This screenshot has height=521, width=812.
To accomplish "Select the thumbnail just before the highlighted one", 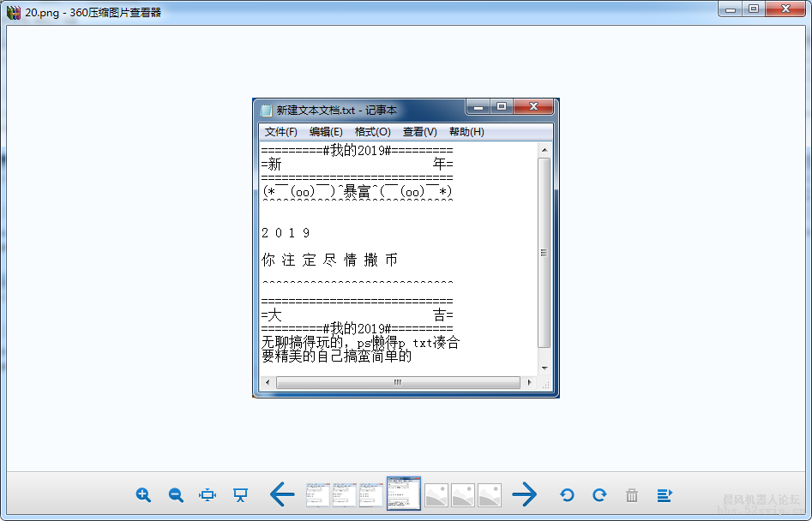I will tap(371, 494).
